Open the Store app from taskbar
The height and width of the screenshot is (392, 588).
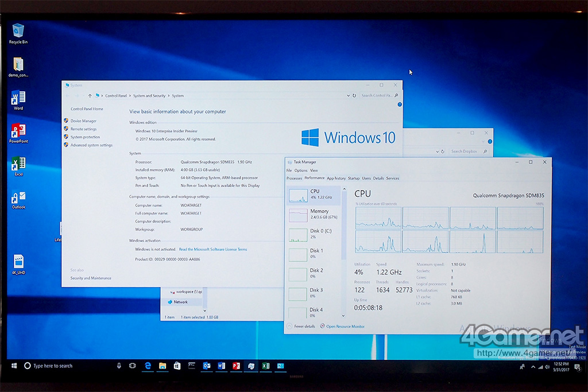177,366
